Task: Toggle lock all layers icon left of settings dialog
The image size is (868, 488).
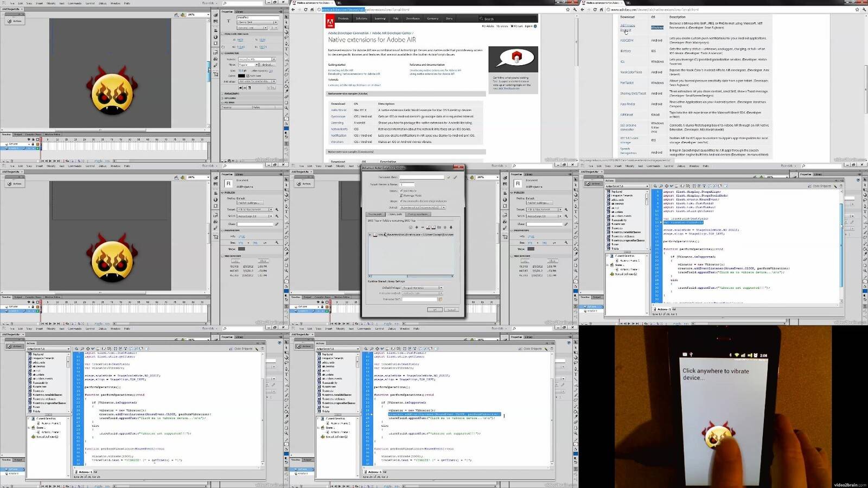Action: click(322, 302)
